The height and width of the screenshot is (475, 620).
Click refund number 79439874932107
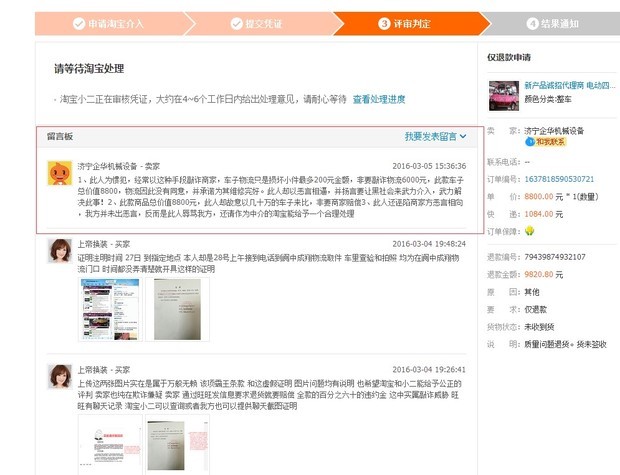pos(555,257)
